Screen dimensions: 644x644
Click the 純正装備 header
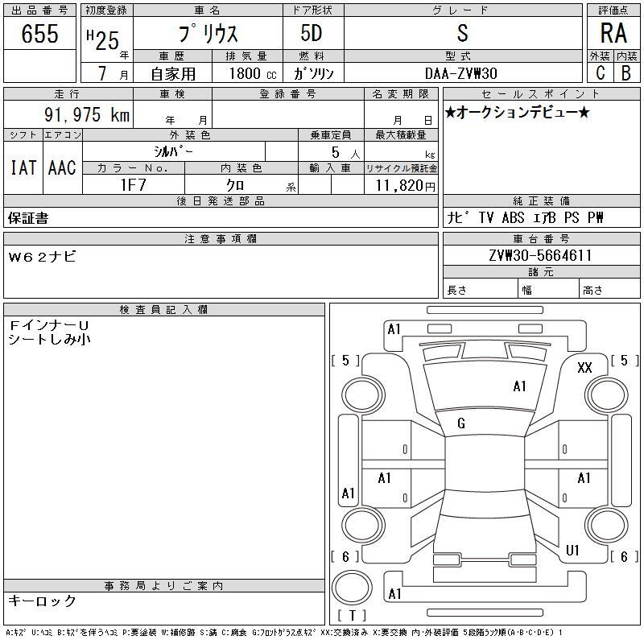click(541, 200)
